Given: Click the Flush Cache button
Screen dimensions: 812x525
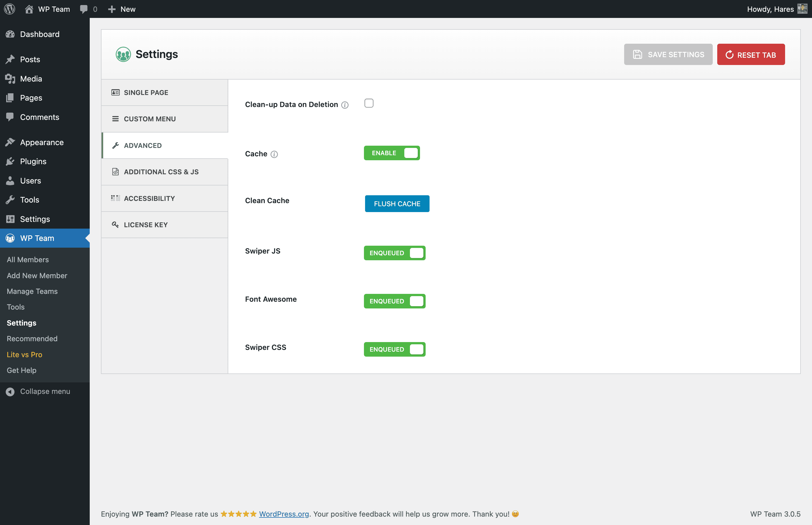Looking at the screenshot, I should 397,203.
